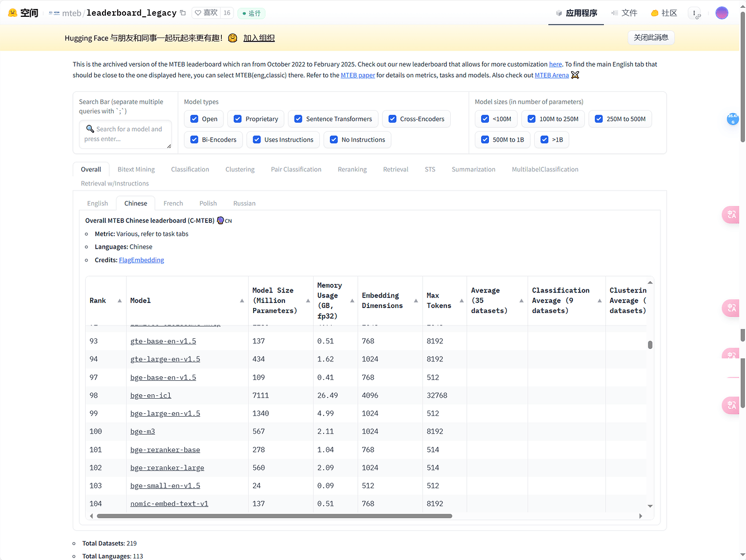Image resolution: width=746 pixels, height=560 pixels.
Task: Toggle the No Instructions checkbox
Action: coord(334,139)
